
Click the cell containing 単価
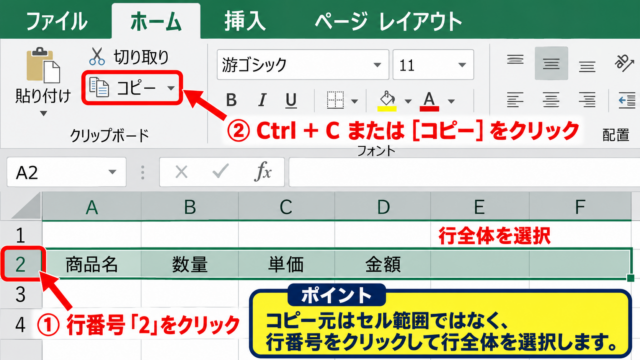click(286, 264)
